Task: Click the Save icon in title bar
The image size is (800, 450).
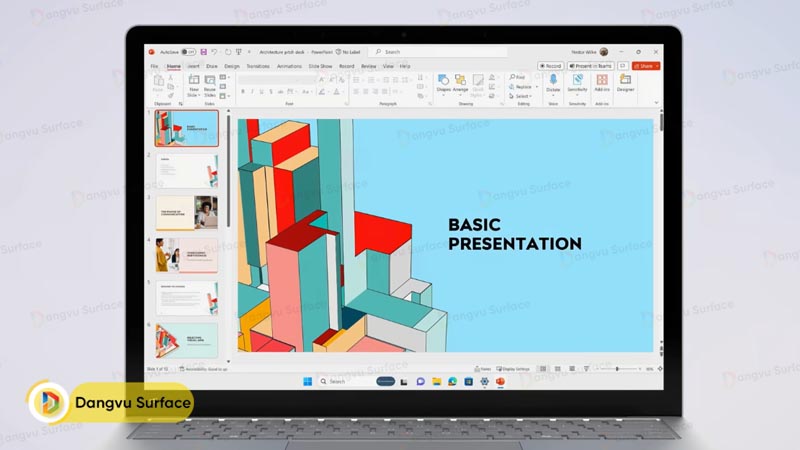Action: click(204, 52)
